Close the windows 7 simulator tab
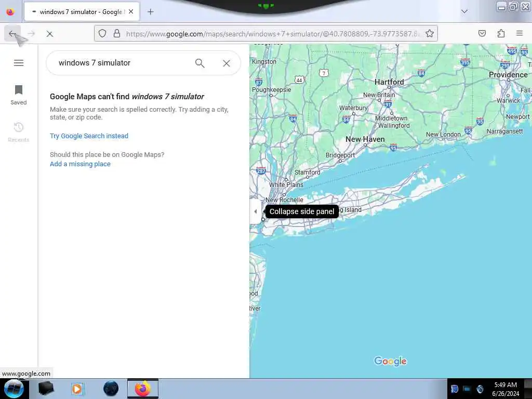Image resolution: width=532 pixels, height=399 pixels. tap(131, 11)
